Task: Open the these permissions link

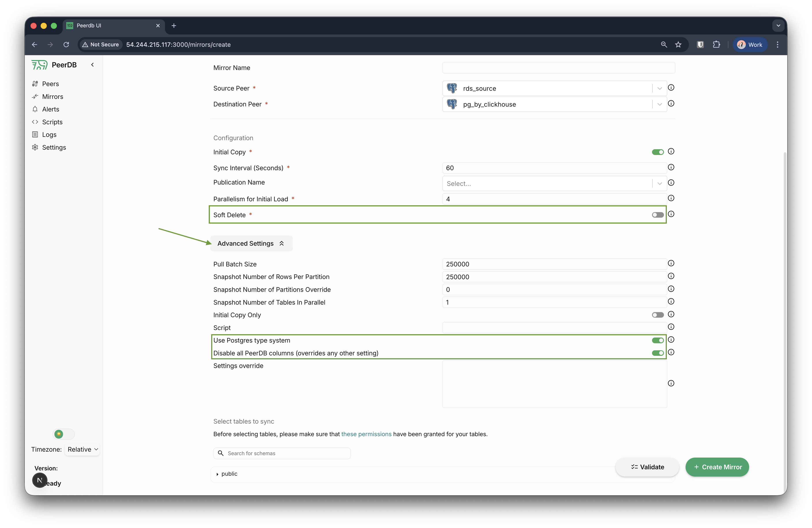Action: (x=366, y=434)
